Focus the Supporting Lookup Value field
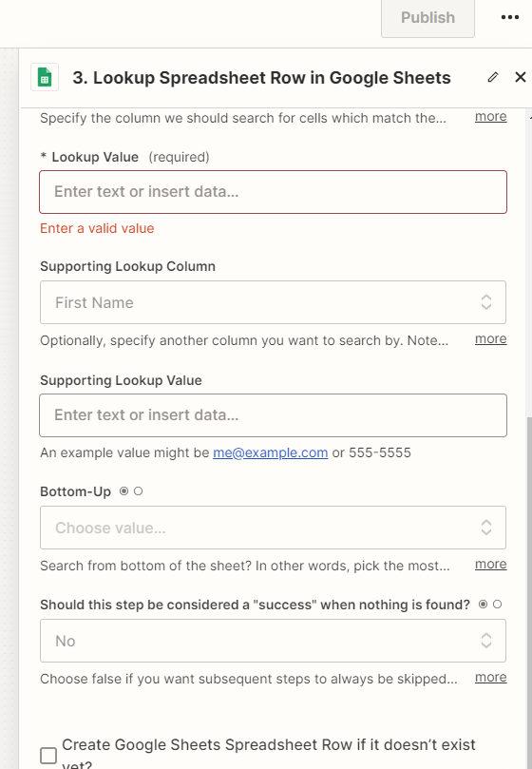The height and width of the screenshot is (769, 532). tap(273, 415)
